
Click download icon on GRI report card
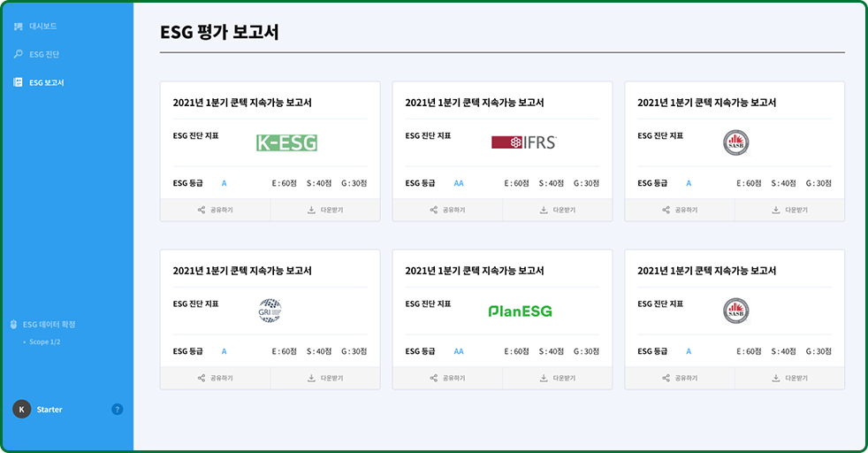click(311, 379)
